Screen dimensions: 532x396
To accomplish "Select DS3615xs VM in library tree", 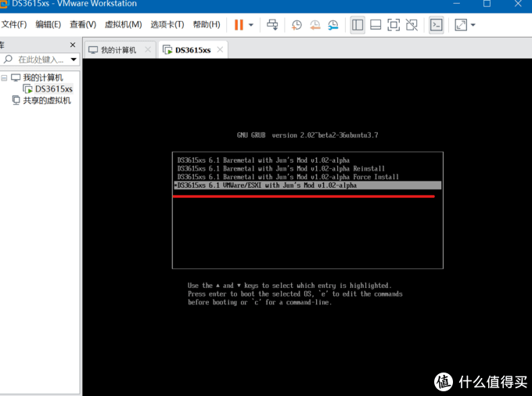I will pos(54,89).
